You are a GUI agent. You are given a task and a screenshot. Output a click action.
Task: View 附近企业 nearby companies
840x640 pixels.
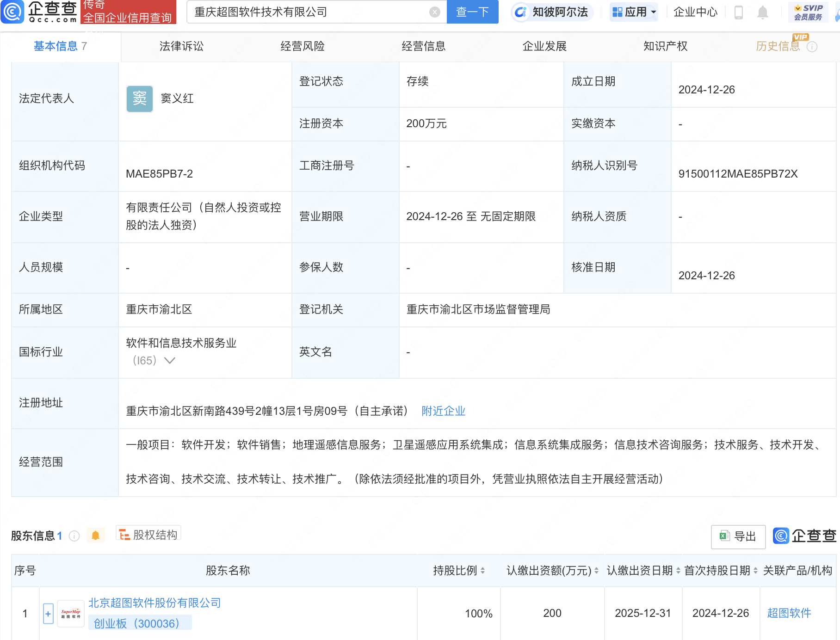click(x=443, y=411)
